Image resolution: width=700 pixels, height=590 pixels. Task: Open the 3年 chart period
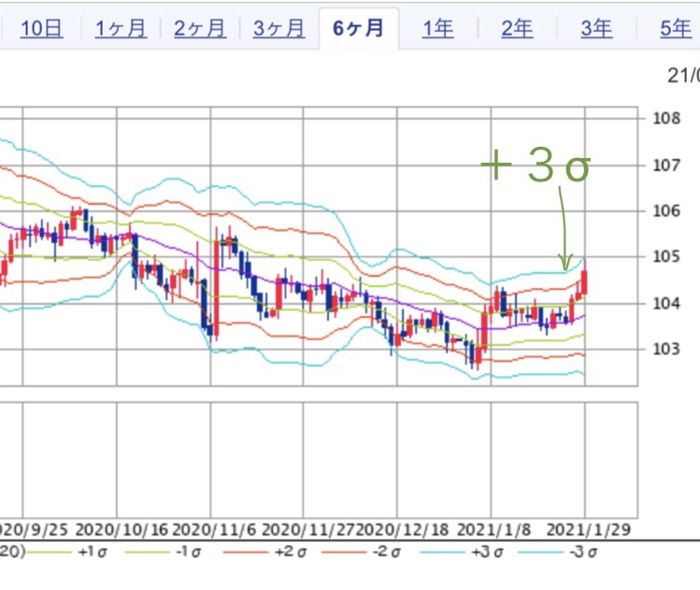[x=596, y=28]
